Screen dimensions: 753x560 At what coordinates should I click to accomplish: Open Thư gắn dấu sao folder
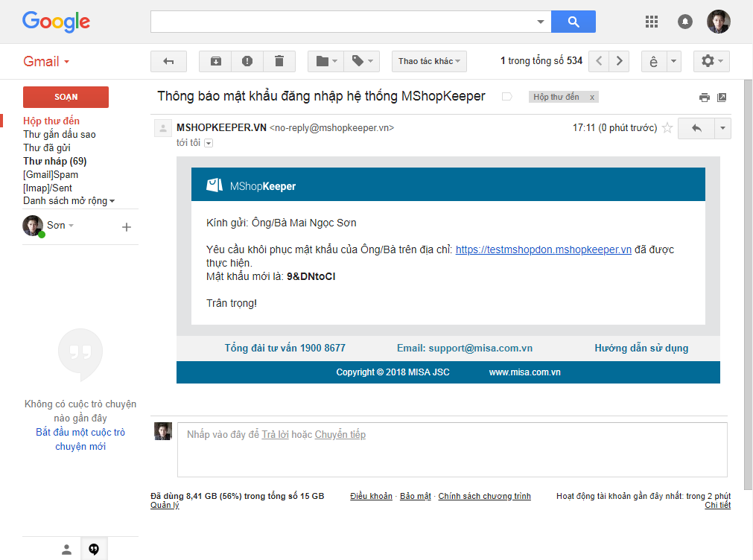(x=60, y=135)
